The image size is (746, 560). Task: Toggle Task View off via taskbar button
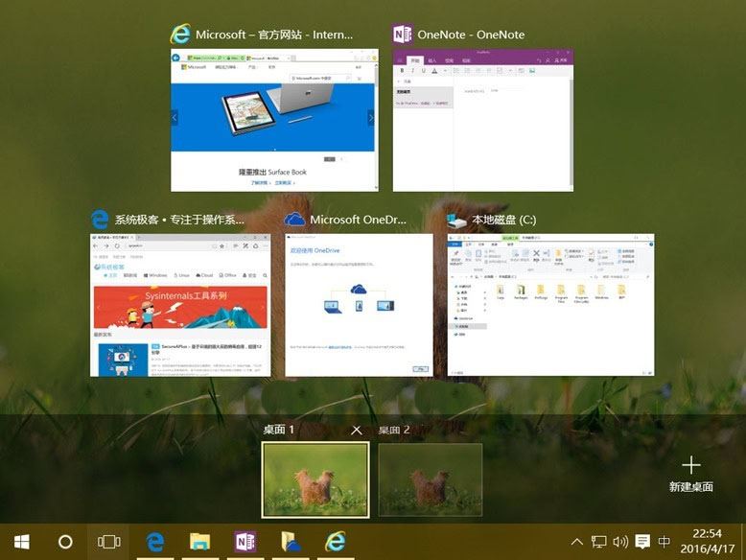tap(109, 542)
